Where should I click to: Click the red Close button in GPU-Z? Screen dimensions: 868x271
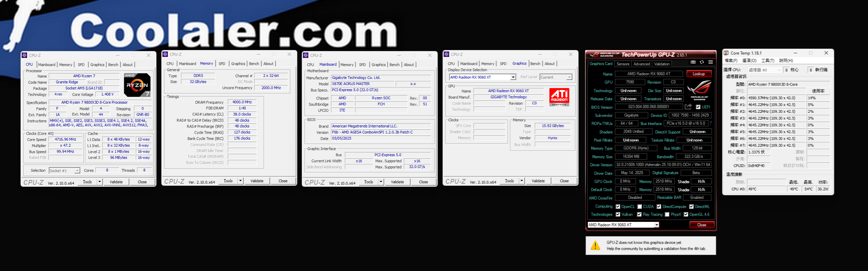702,225
